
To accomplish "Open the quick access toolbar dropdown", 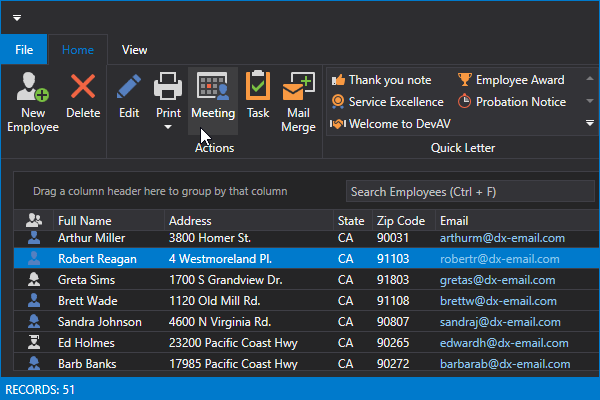I will point(17,18).
